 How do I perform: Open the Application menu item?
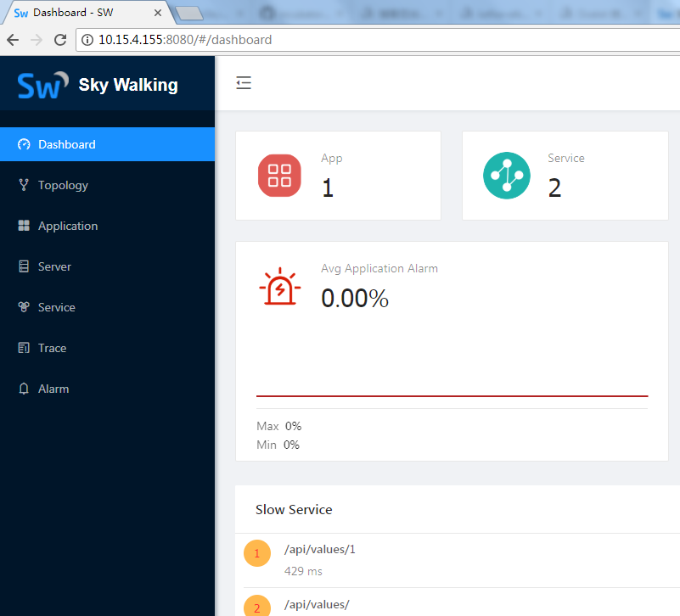click(x=68, y=226)
